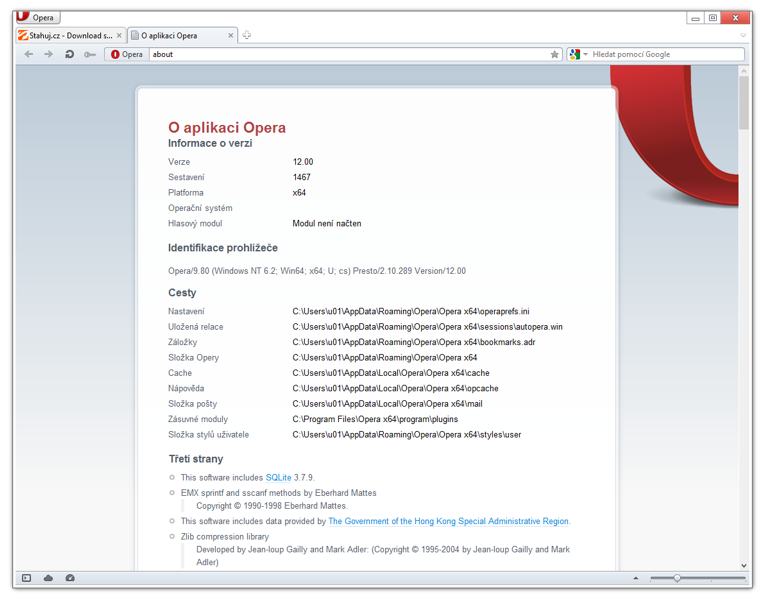This screenshot has width=764, height=600.
Task: Reload the page with the reload icon
Action: coord(69,54)
